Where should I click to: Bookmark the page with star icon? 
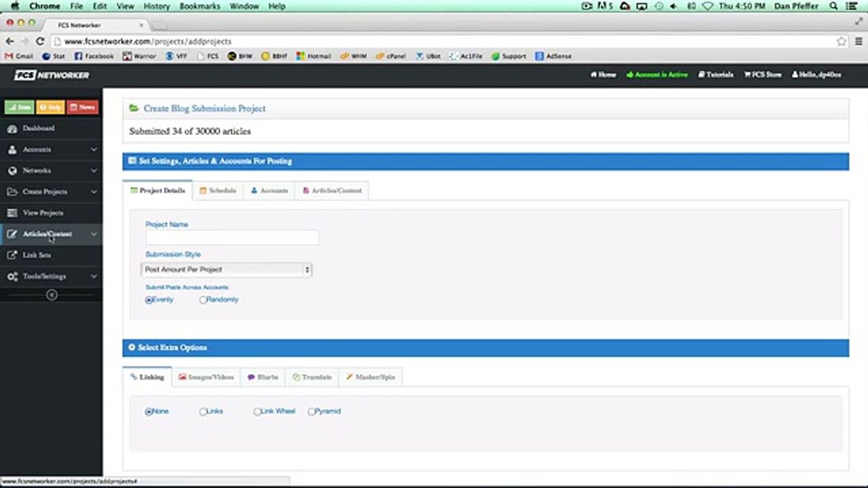point(842,41)
